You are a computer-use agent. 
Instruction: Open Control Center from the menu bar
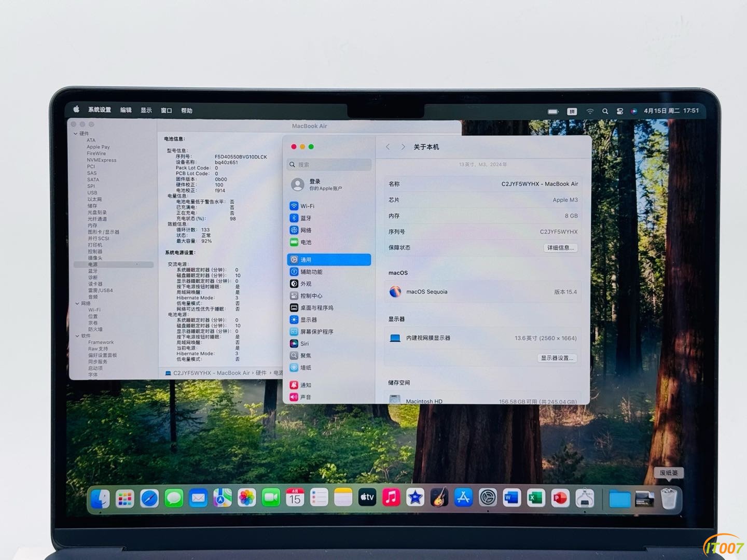pyautogui.click(x=620, y=111)
